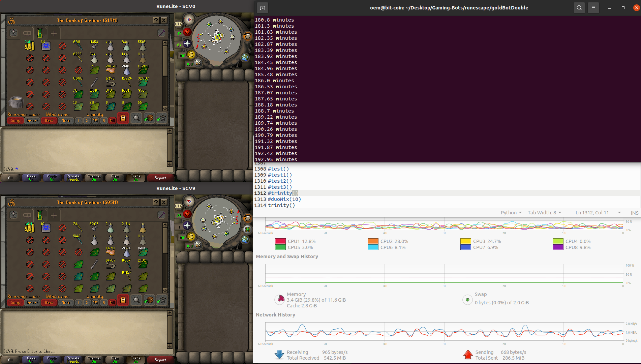The height and width of the screenshot is (364, 641).
Task: Click CPU3 yellow color swatch
Action: (x=466, y=241)
